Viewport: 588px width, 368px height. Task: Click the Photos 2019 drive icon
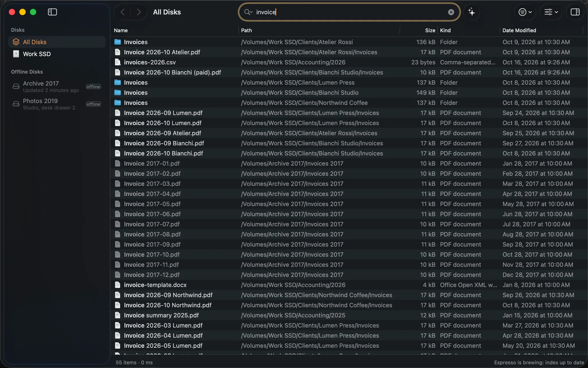[16, 104]
